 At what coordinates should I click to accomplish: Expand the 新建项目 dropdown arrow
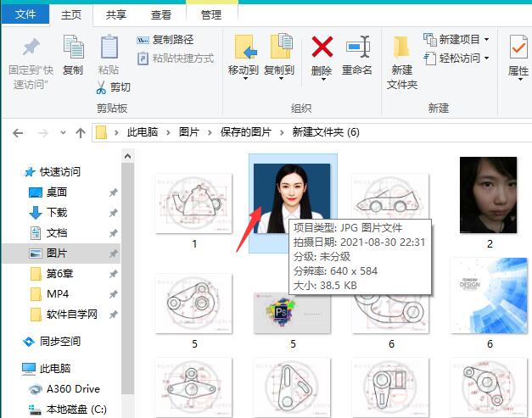tap(486, 40)
